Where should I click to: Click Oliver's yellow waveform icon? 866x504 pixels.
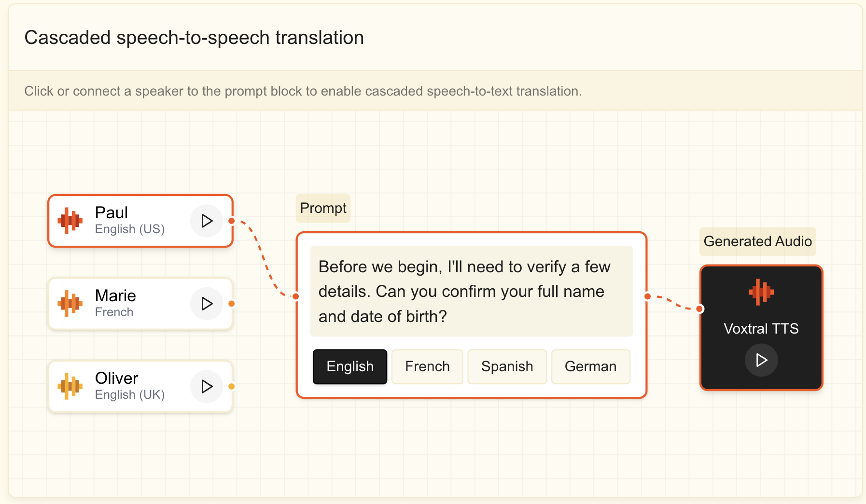click(70, 386)
